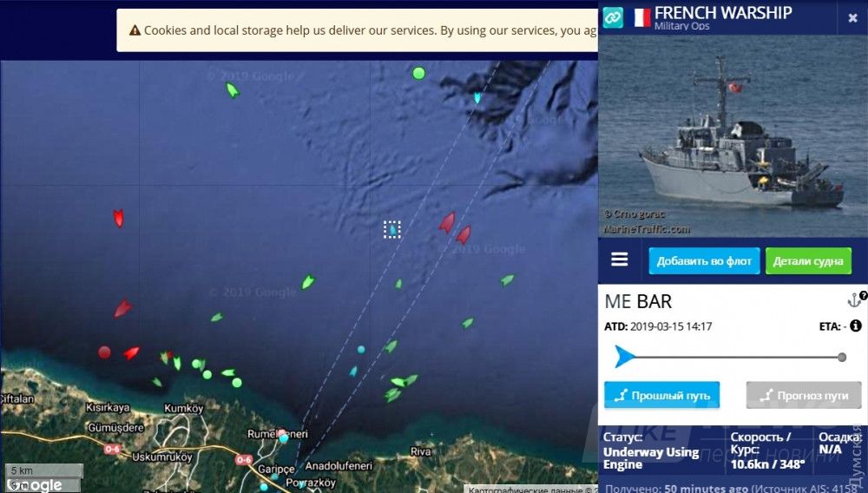Viewport: 868px width, 493px height.
Task: Click the cyan vessel icon near top right of map
Action: pos(477,98)
